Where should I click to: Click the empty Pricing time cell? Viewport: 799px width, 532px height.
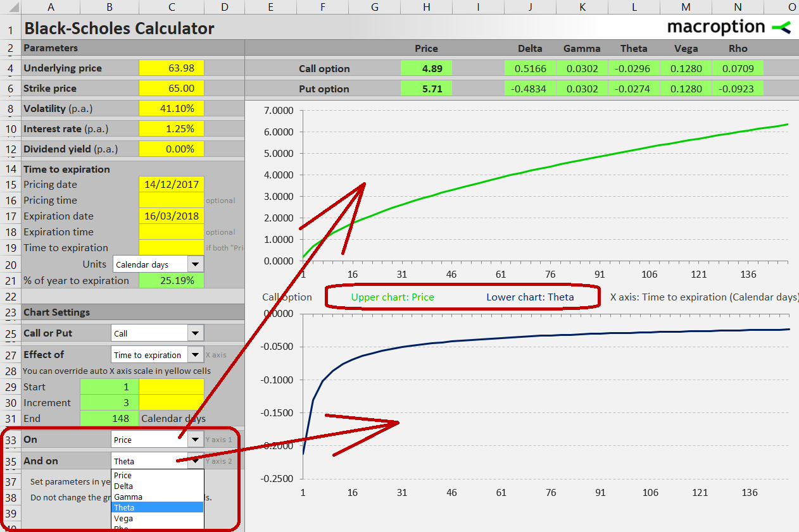click(172, 201)
